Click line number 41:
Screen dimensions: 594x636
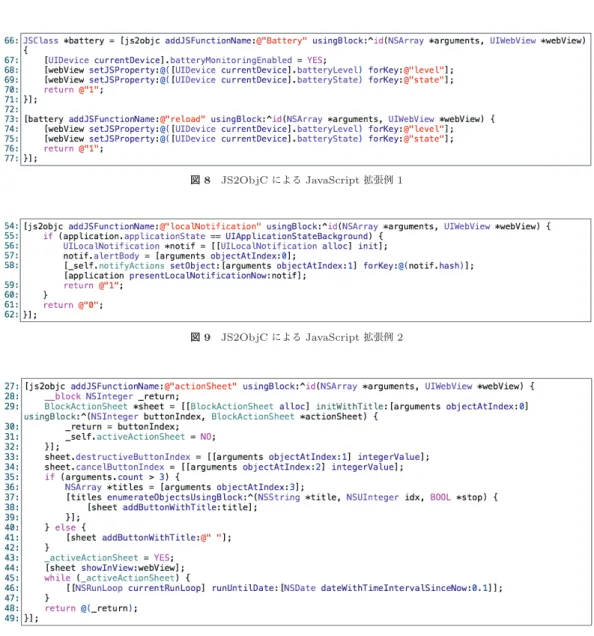pos(11,538)
